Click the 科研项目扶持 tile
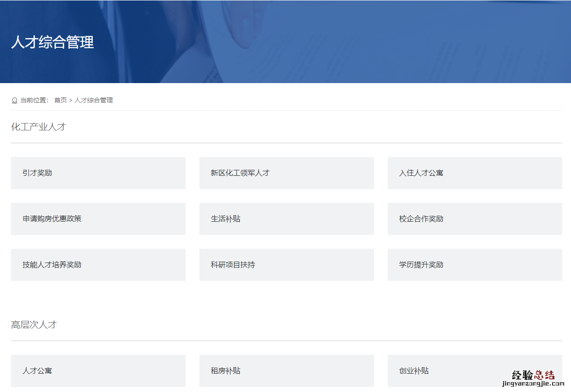571x392 pixels. 286,265
